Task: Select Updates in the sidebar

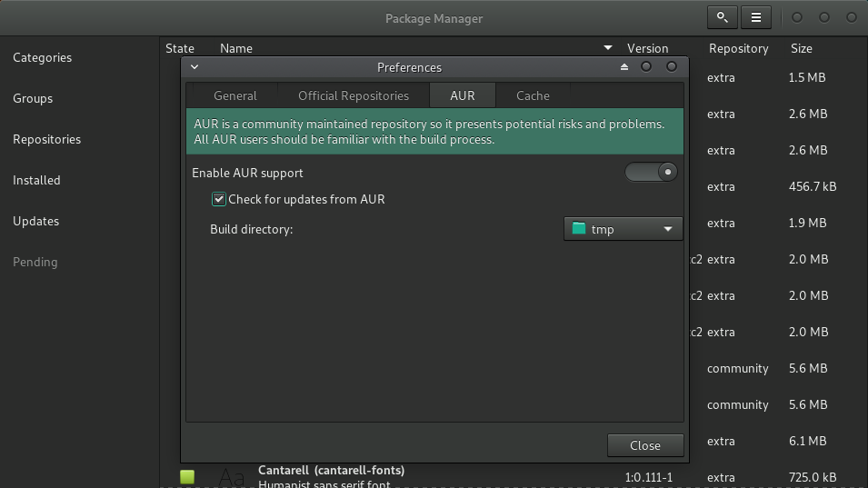Action: coord(36,221)
